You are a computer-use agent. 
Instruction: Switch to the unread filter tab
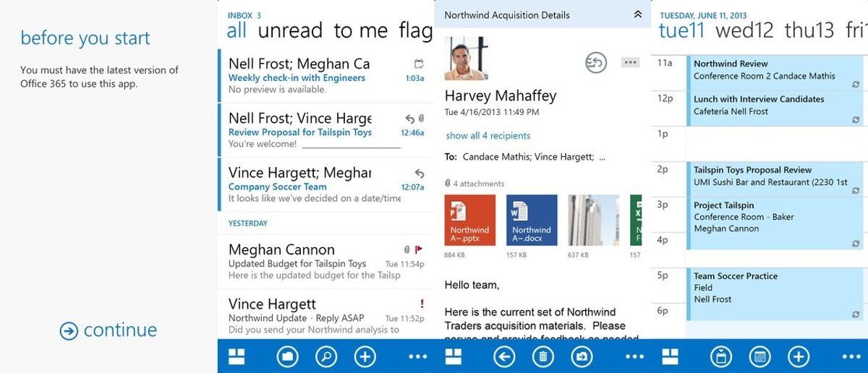[291, 30]
